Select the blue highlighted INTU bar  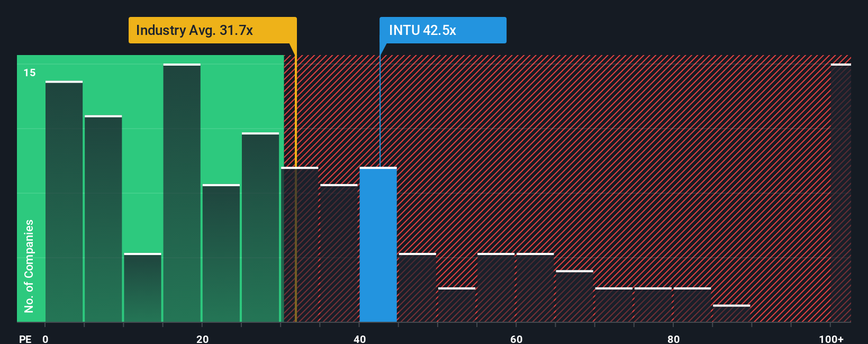pos(378,245)
